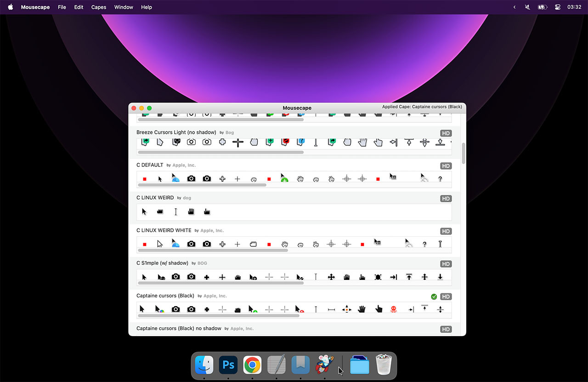The height and width of the screenshot is (382, 588).
Task: Click the open hand in Captaine cursors (Black)
Action: tap(362, 309)
